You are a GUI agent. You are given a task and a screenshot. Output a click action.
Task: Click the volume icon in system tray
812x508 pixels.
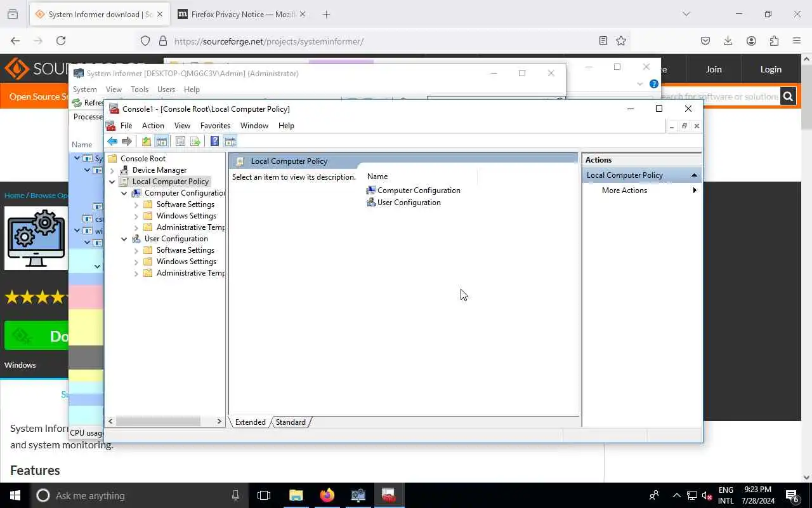pos(707,495)
